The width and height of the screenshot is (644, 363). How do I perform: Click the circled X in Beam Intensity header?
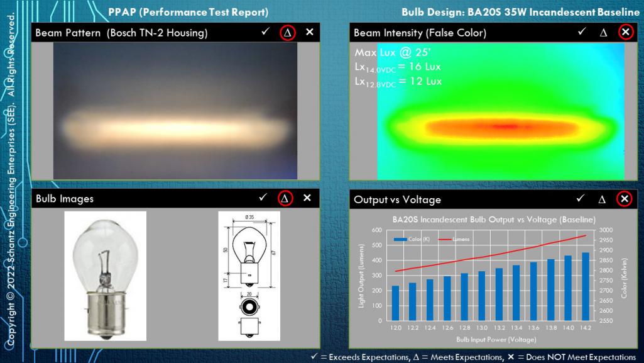pyautogui.click(x=625, y=33)
